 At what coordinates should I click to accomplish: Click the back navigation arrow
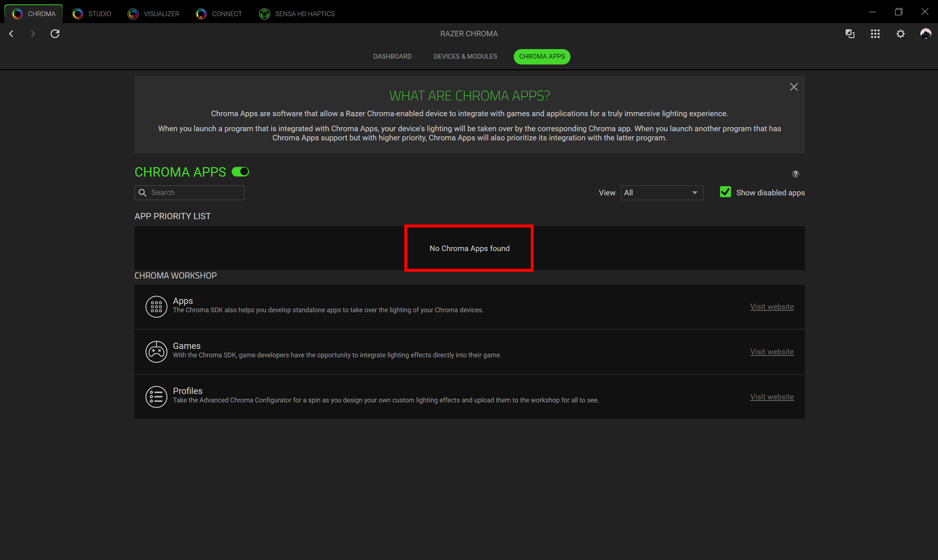[11, 34]
